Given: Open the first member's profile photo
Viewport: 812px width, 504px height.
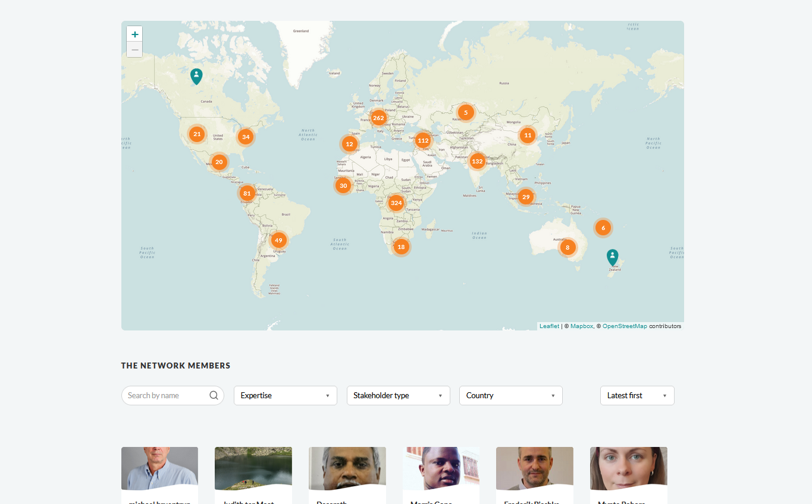Looking at the screenshot, I should tap(159, 468).
